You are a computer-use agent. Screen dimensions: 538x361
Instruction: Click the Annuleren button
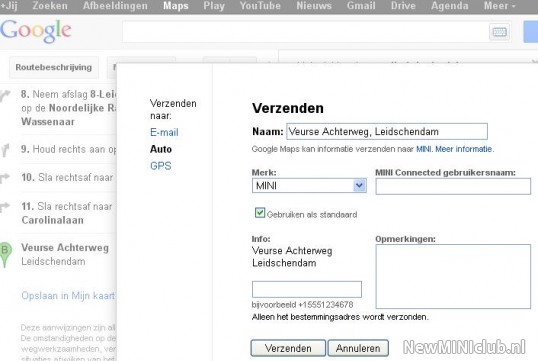358,348
